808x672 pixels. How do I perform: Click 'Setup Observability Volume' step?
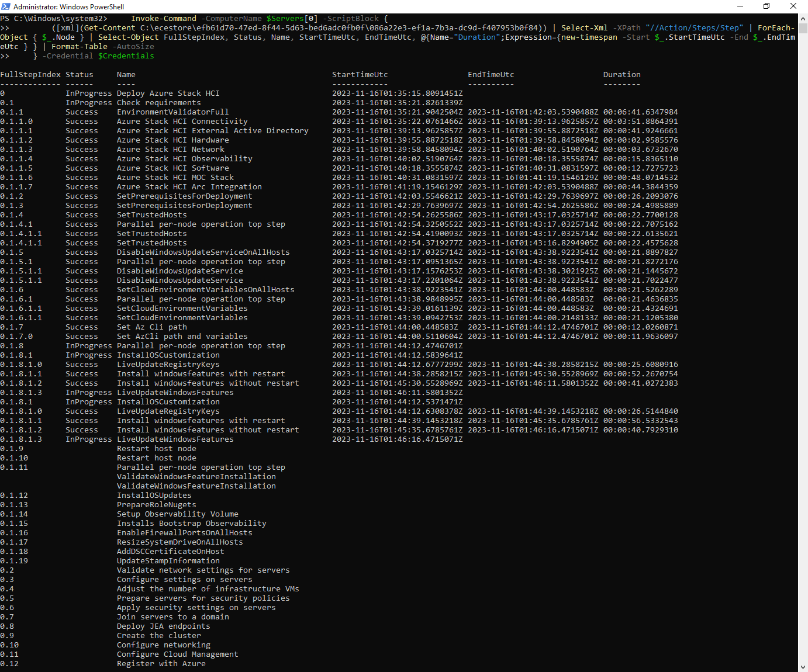[178, 514]
